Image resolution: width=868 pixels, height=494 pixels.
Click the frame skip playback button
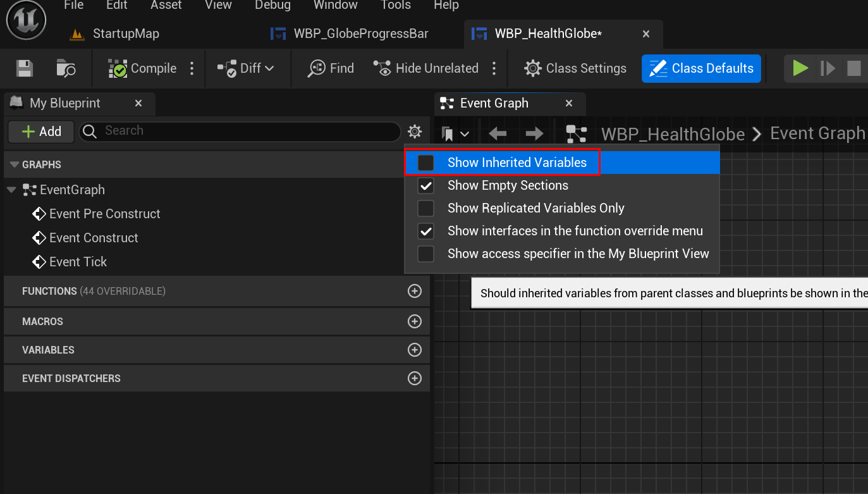pos(828,68)
